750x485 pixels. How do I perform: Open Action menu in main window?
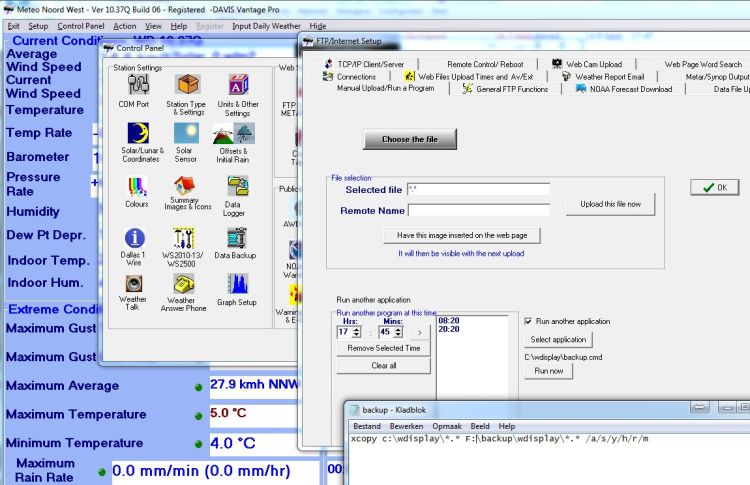(124, 26)
